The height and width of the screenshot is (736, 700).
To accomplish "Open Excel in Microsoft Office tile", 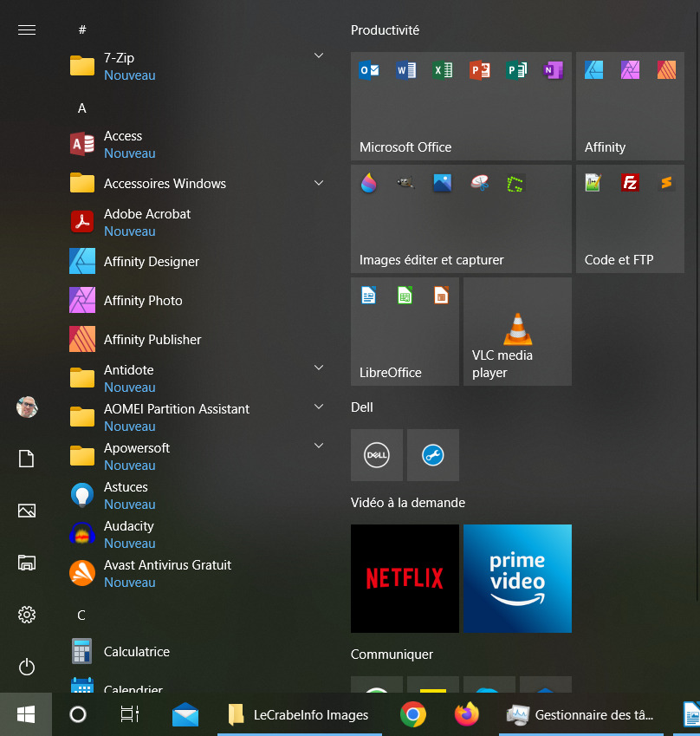I will 443,70.
